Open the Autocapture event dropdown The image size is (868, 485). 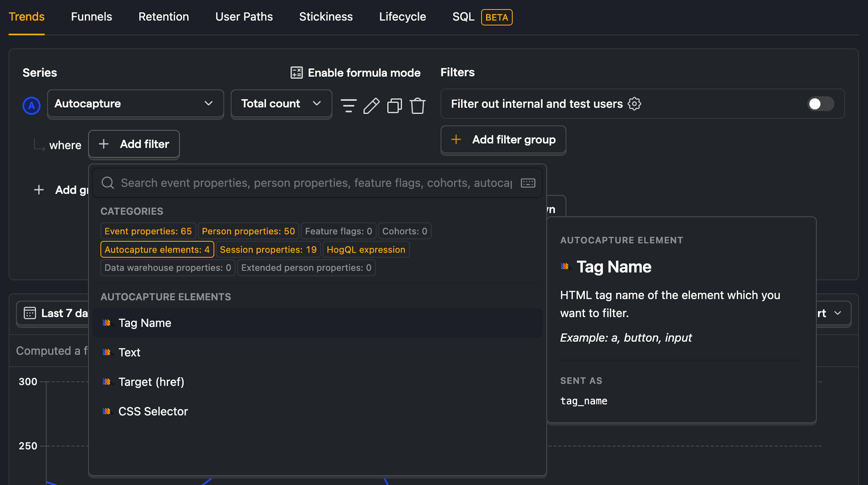(135, 104)
